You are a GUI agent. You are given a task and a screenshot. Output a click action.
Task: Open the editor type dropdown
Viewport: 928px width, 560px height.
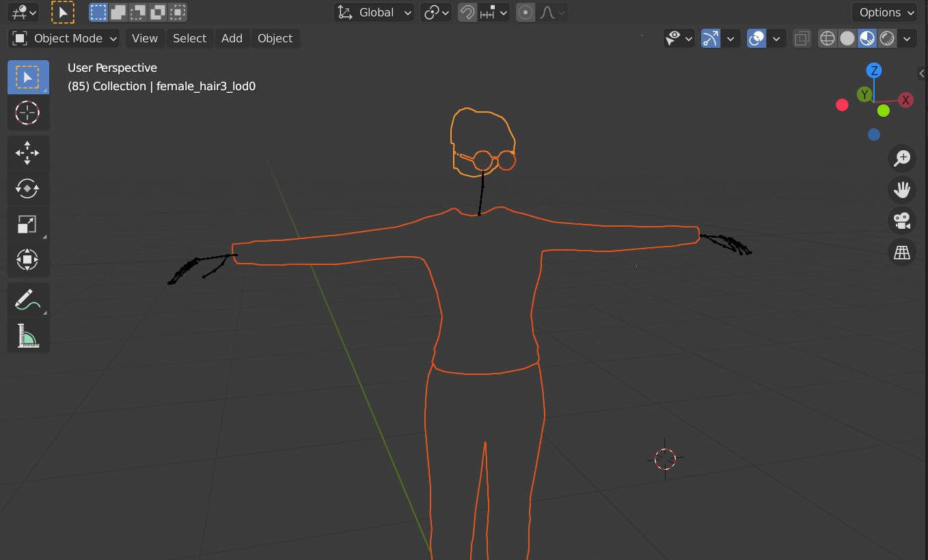click(x=24, y=12)
